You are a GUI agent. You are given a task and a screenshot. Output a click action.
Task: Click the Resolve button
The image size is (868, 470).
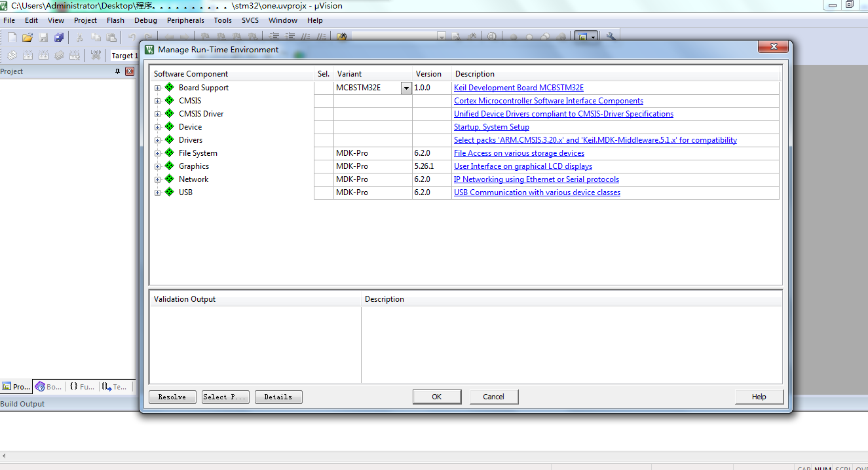pyautogui.click(x=172, y=397)
